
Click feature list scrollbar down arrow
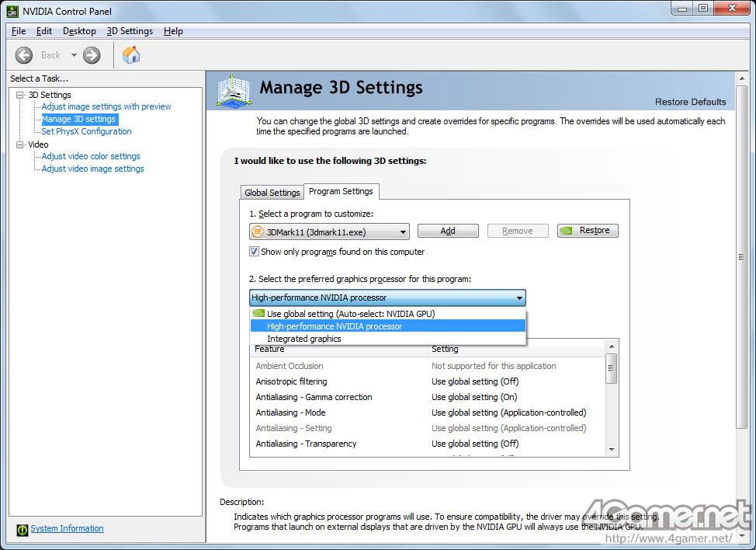[612, 450]
